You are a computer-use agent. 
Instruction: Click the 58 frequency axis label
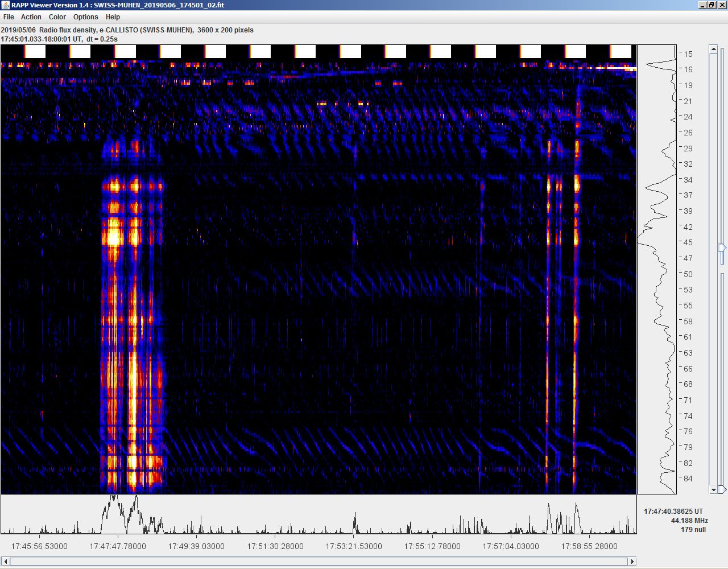click(x=688, y=321)
